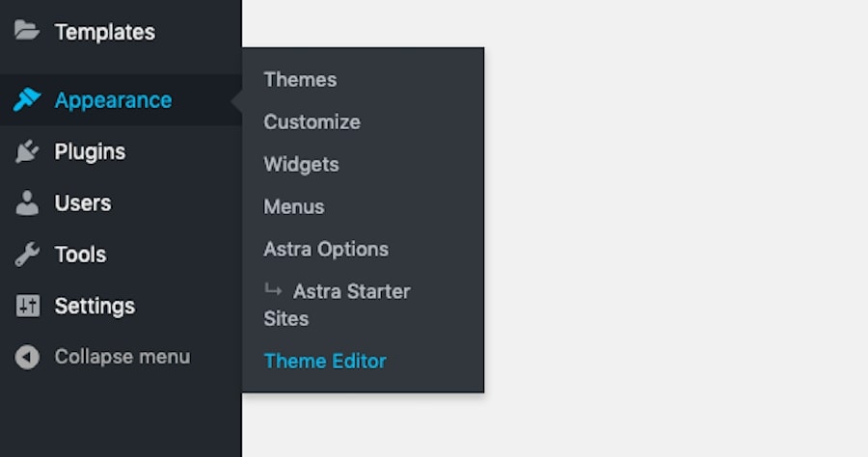Click the Collapse menu arrow icon
The image size is (868, 457).
(27, 357)
